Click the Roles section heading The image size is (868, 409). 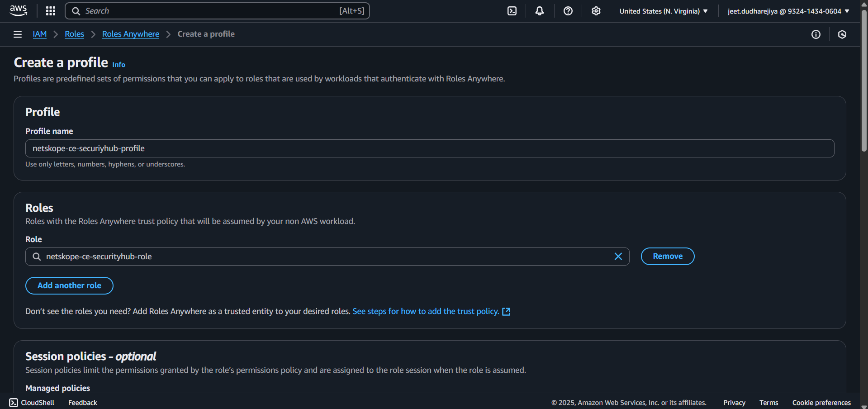click(39, 208)
